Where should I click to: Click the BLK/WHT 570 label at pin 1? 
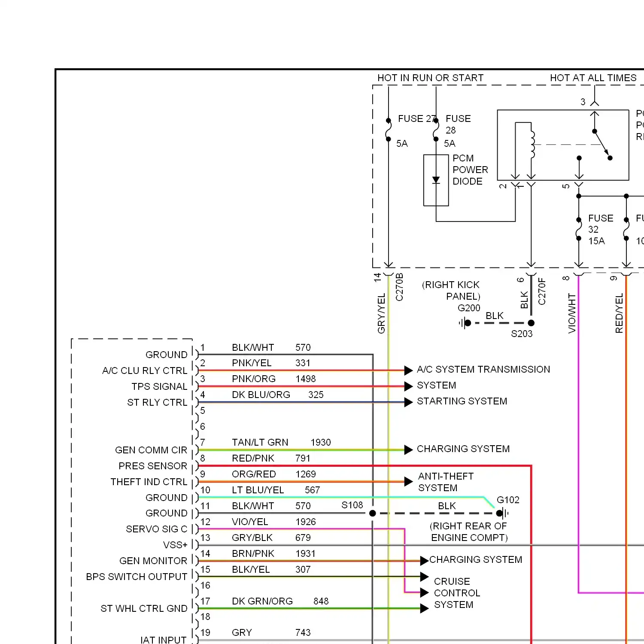[x=271, y=347]
